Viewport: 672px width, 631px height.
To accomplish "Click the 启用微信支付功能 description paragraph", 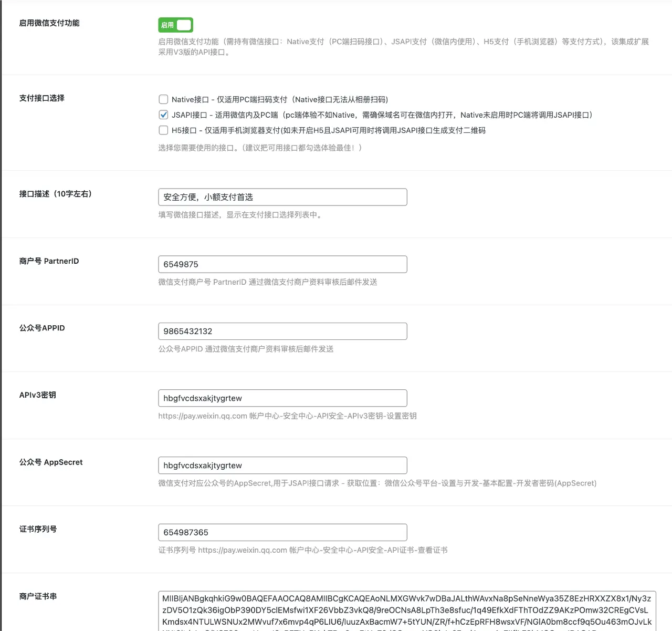I will click(x=404, y=47).
